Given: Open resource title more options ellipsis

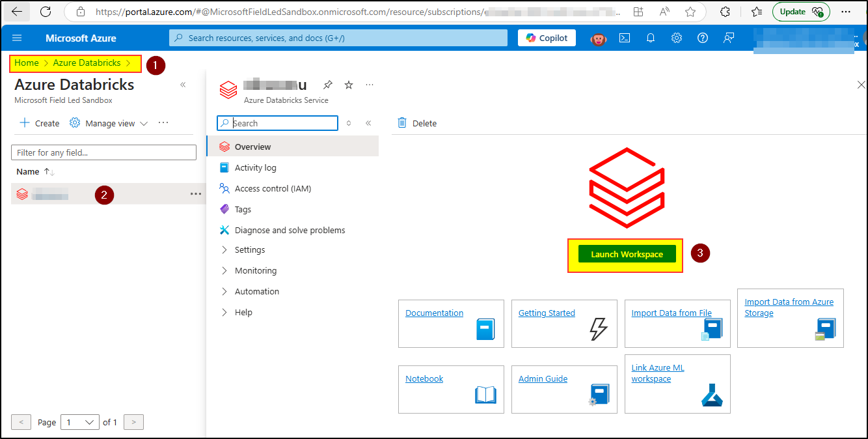Looking at the screenshot, I should pyautogui.click(x=370, y=85).
